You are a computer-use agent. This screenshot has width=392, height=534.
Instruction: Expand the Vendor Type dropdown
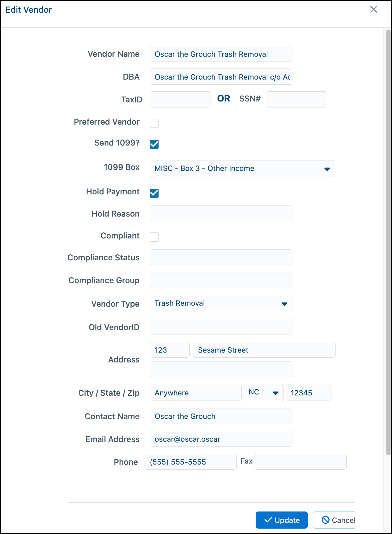[221, 303]
